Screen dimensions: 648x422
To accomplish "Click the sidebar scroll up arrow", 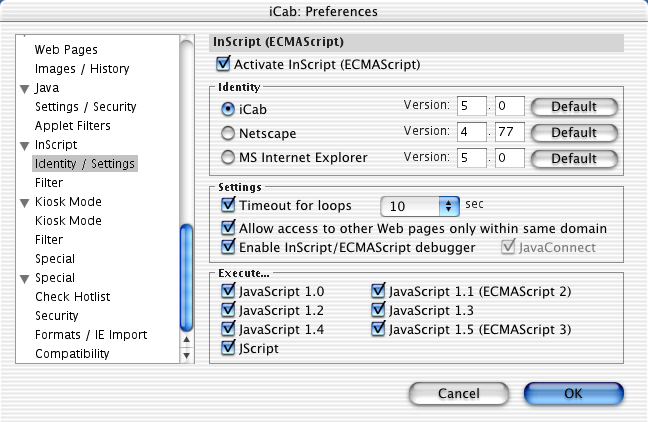I will coord(187,339).
